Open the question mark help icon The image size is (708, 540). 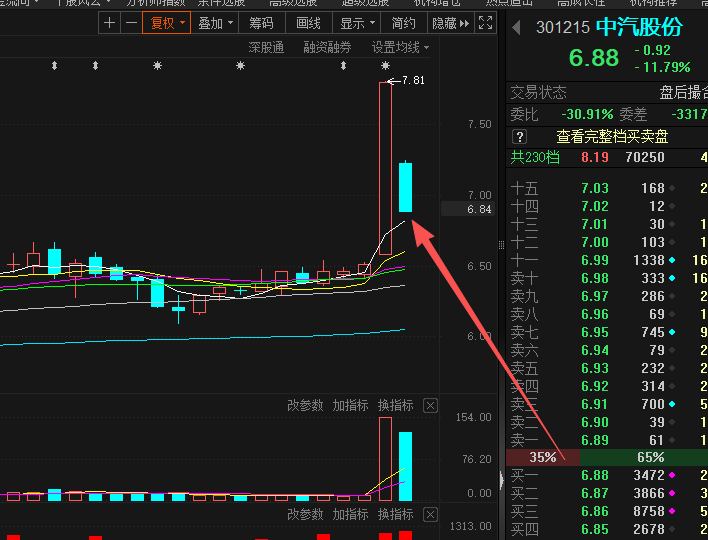pos(520,136)
